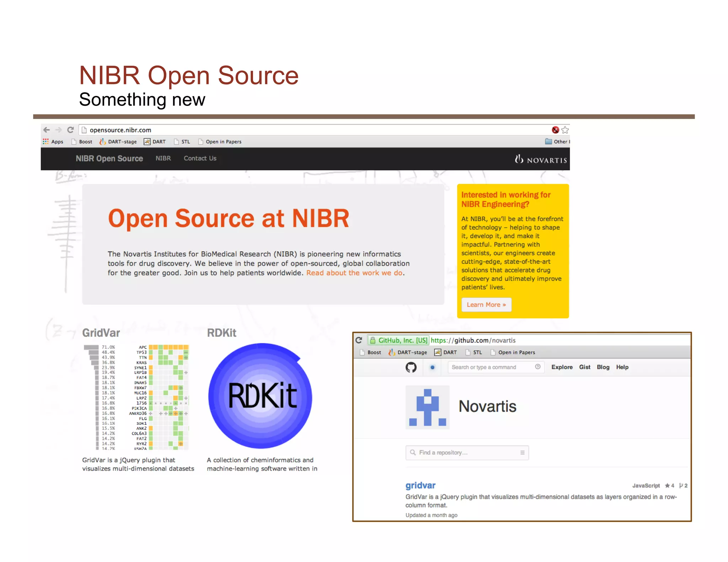Follow the Read about the work we do link
This screenshot has width=728, height=562.
tap(354, 273)
